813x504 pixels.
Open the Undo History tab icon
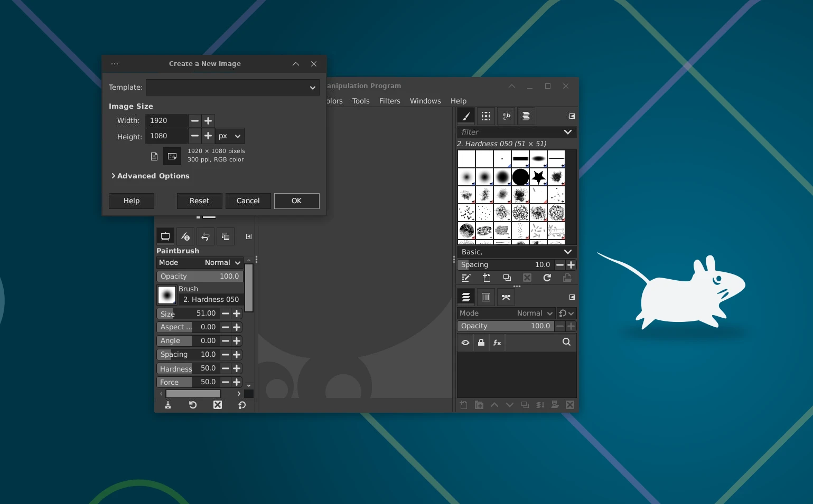205,236
